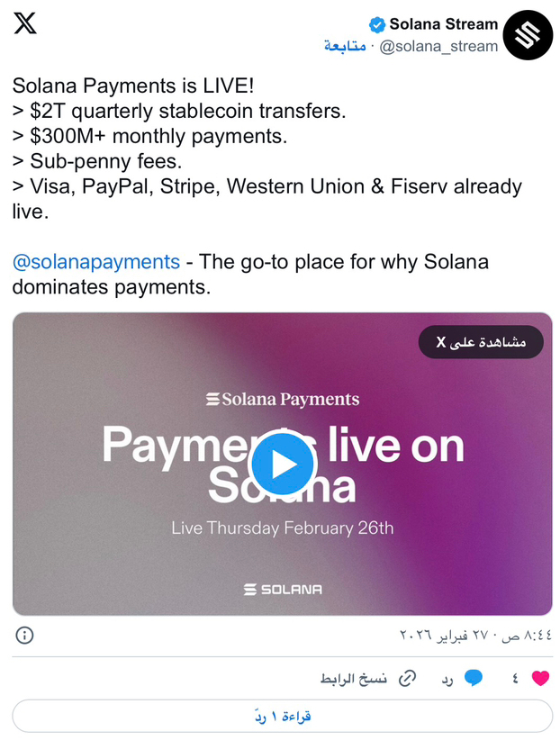Click the Read 1 reply button
This screenshot has height=740, width=560.
[x=283, y=716]
